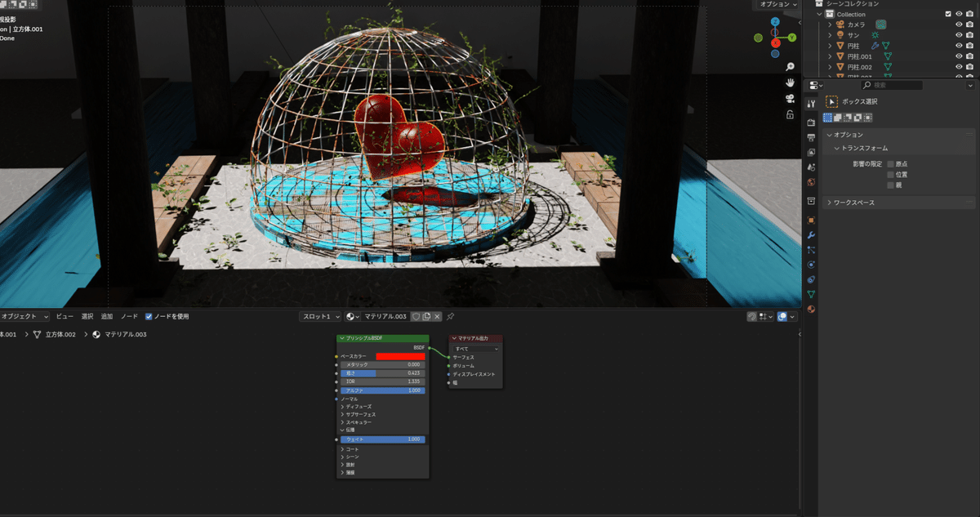
Task: Open the Material properties tab
Action: click(811, 310)
